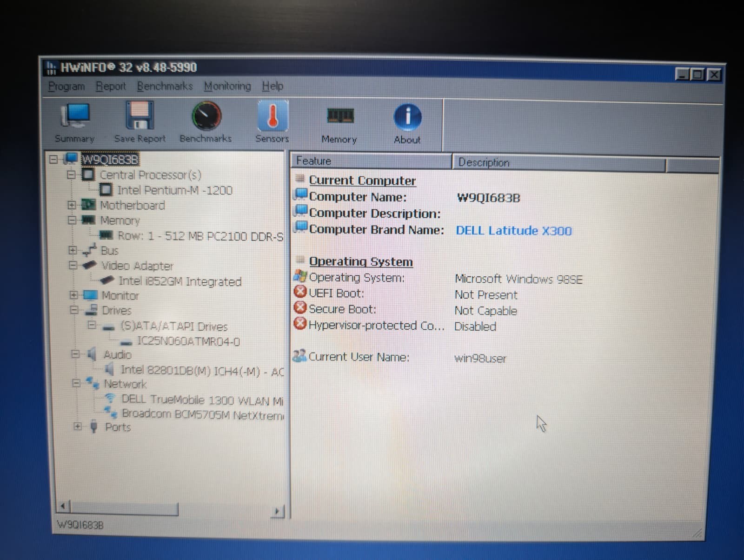
Task: Click the Bus tree node icon
Action: [89, 250]
